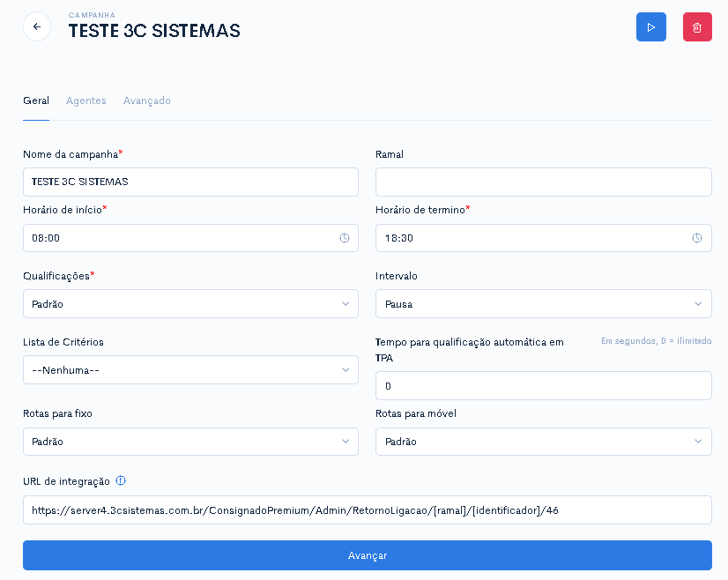Image resolution: width=728 pixels, height=580 pixels.
Task: Open the clock picker for Horário de início
Action: coord(344,238)
